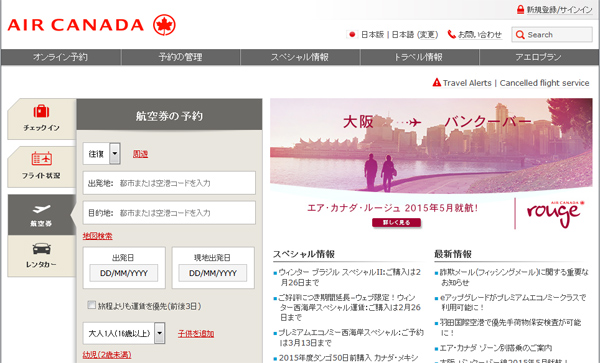Viewport: 600px width, 363px height.
Task: Click the 航空券の予約 panel header
Action: [169, 115]
